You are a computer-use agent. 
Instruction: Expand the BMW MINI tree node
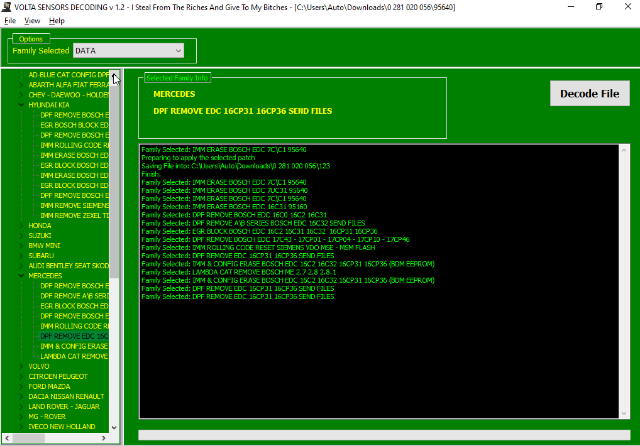point(21,246)
